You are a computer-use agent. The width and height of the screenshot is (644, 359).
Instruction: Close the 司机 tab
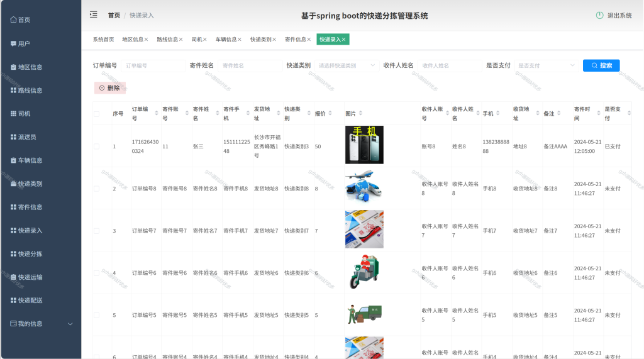coord(204,40)
